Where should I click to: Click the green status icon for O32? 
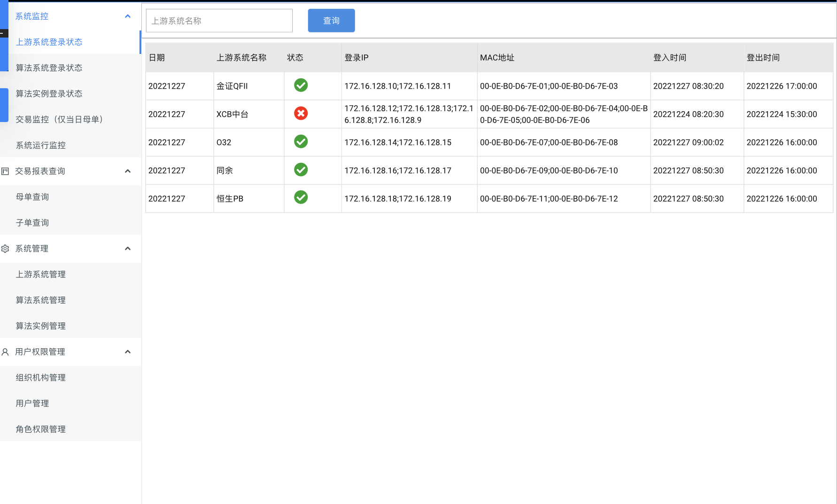pyautogui.click(x=301, y=142)
